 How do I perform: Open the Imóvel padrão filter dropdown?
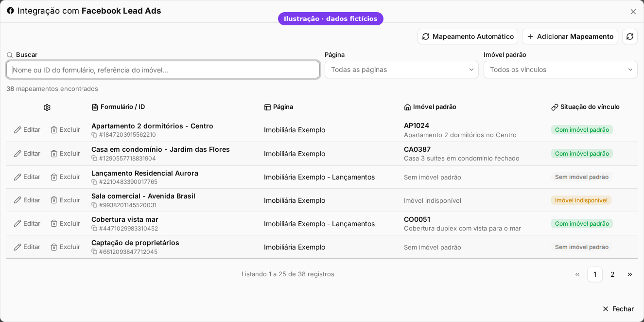(x=560, y=70)
